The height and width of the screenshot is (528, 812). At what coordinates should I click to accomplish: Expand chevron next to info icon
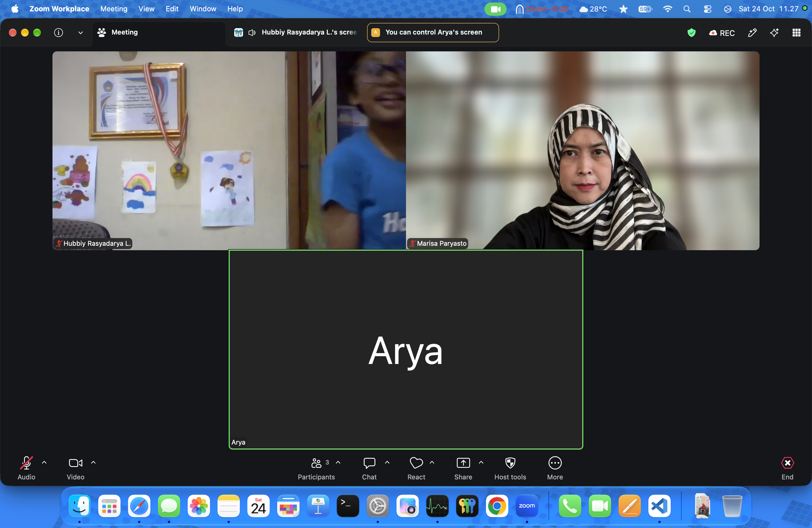[x=81, y=33]
